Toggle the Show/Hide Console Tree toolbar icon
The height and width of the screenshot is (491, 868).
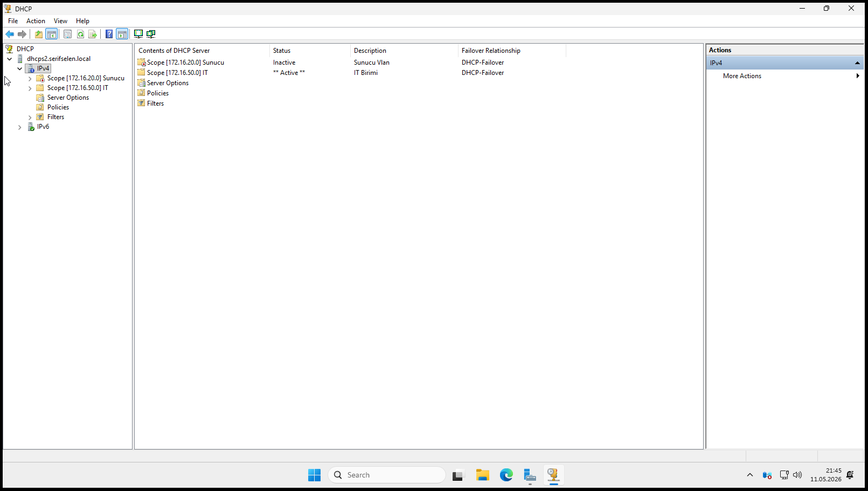[x=52, y=34]
